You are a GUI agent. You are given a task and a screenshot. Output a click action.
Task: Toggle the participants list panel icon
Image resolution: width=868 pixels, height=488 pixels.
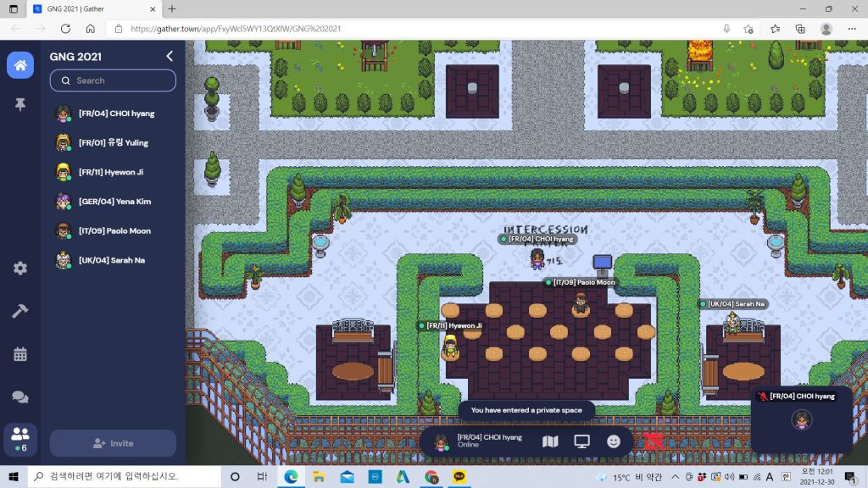(20, 437)
